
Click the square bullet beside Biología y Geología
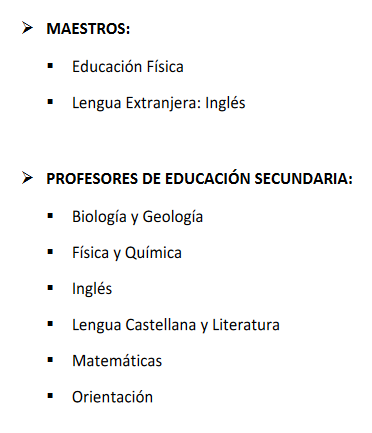50,216
